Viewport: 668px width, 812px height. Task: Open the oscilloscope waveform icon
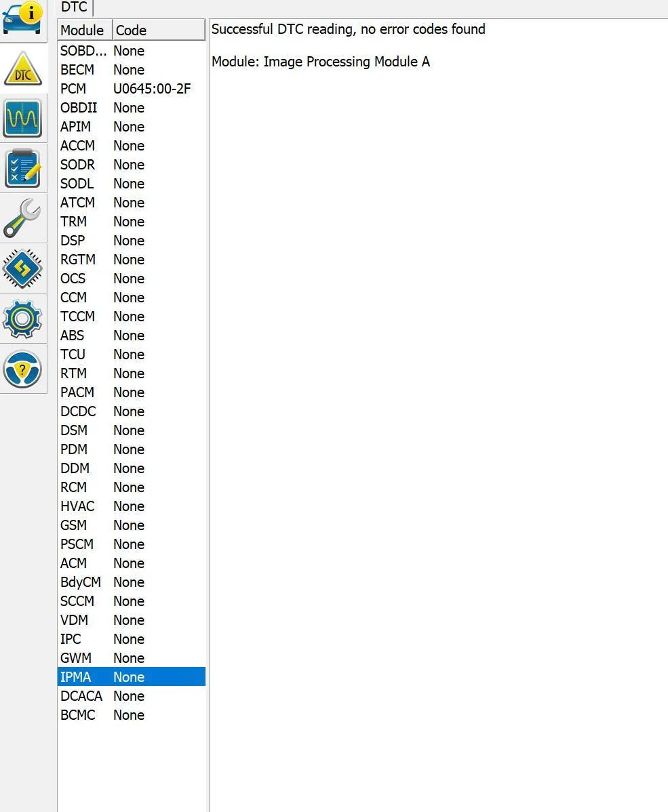pos(23,119)
